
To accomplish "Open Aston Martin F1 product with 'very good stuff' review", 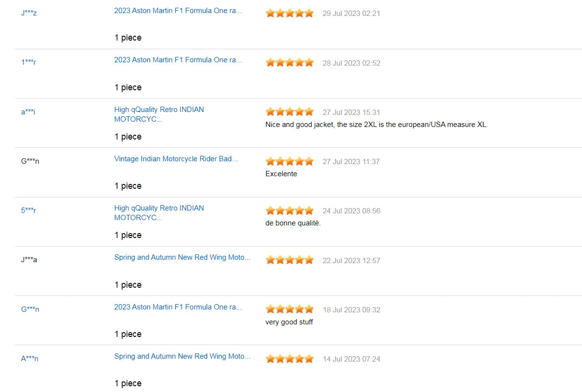I will click(x=178, y=307).
